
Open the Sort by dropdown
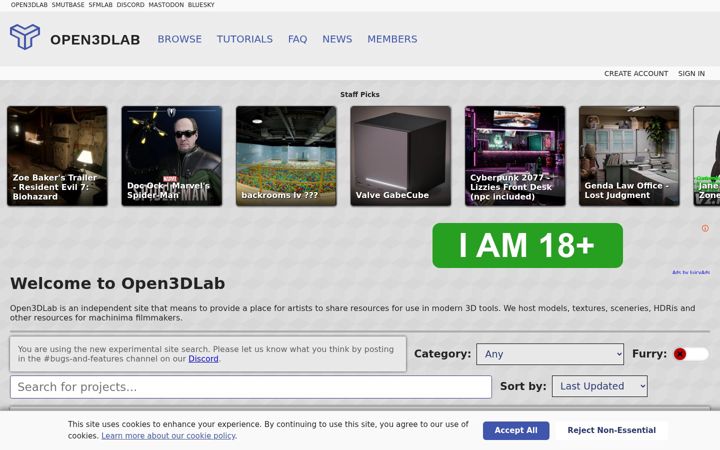600,386
